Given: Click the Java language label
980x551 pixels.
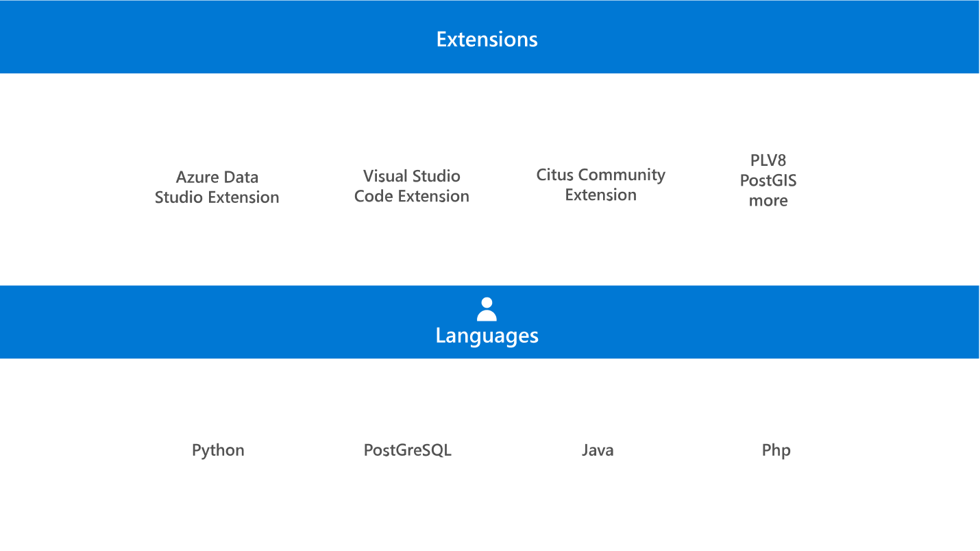Looking at the screenshot, I should (x=598, y=450).
